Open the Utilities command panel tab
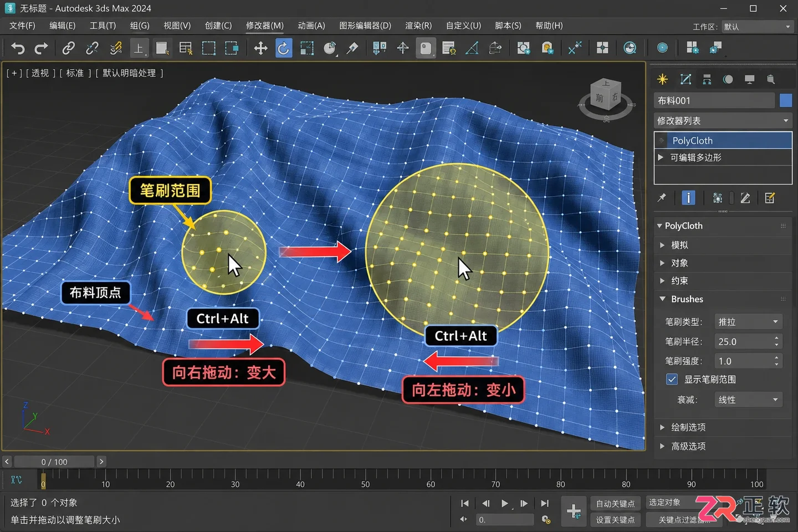Viewport: 798px width, 532px height. [x=771, y=79]
